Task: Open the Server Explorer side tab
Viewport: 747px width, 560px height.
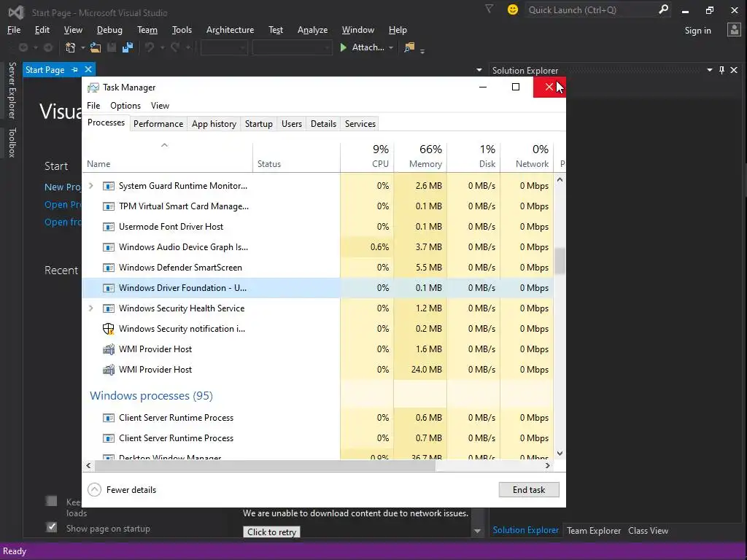Action: pos(12,90)
